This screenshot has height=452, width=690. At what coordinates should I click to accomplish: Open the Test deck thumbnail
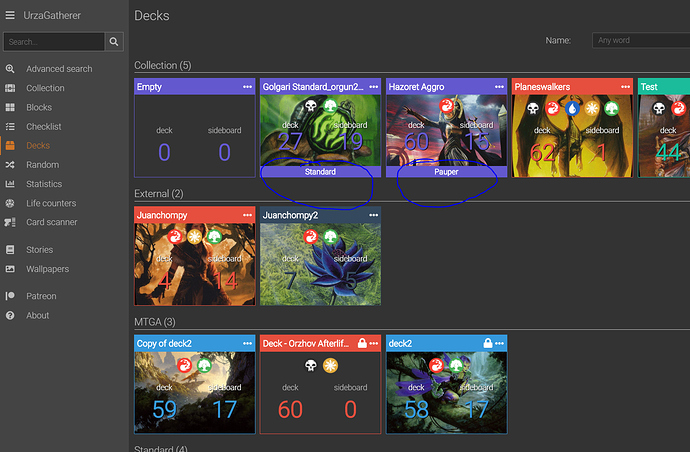pyautogui.click(x=664, y=136)
